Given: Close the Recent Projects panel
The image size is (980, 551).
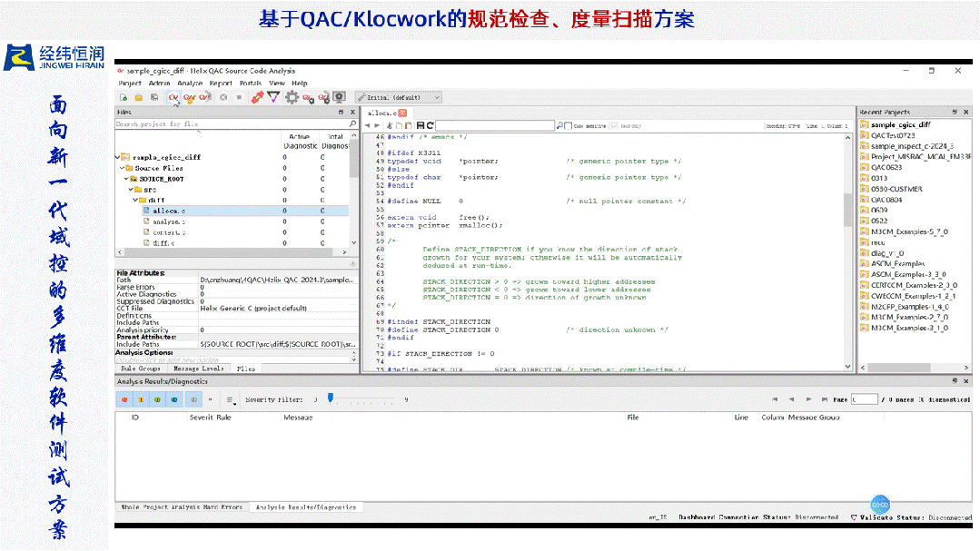Looking at the screenshot, I should click(x=965, y=113).
